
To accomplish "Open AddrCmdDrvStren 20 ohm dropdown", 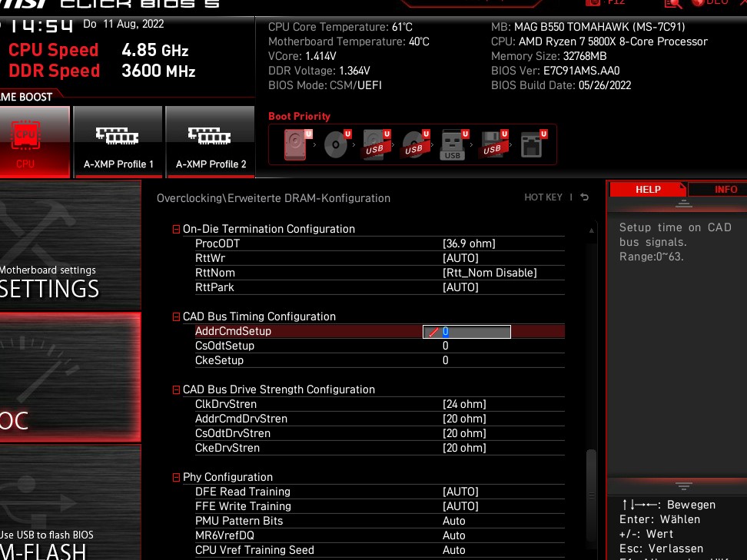I will (464, 419).
